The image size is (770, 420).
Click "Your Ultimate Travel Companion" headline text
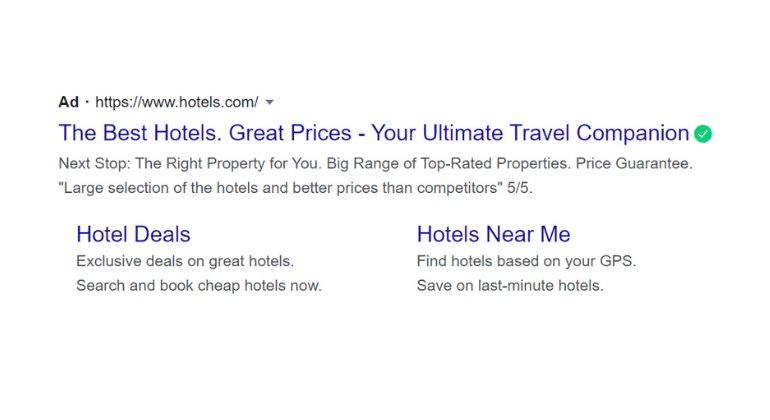tap(530, 133)
